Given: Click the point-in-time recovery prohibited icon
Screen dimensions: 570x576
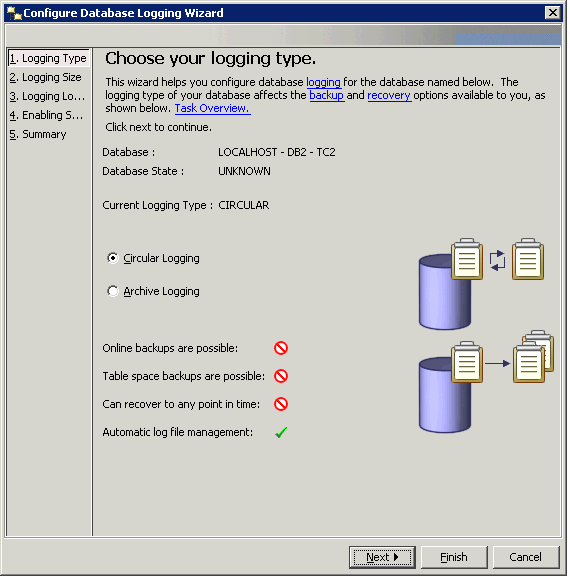Looking at the screenshot, I should (x=281, y=404).
